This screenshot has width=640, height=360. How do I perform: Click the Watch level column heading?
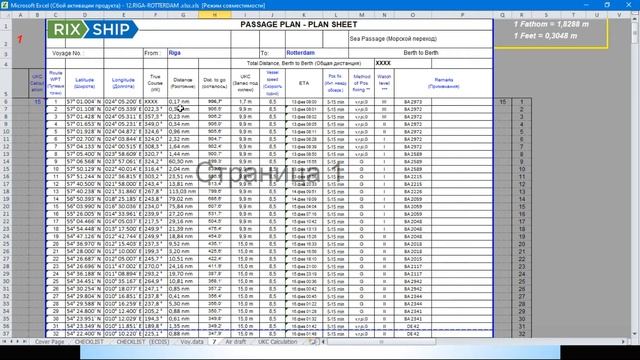tap(384, 83)
